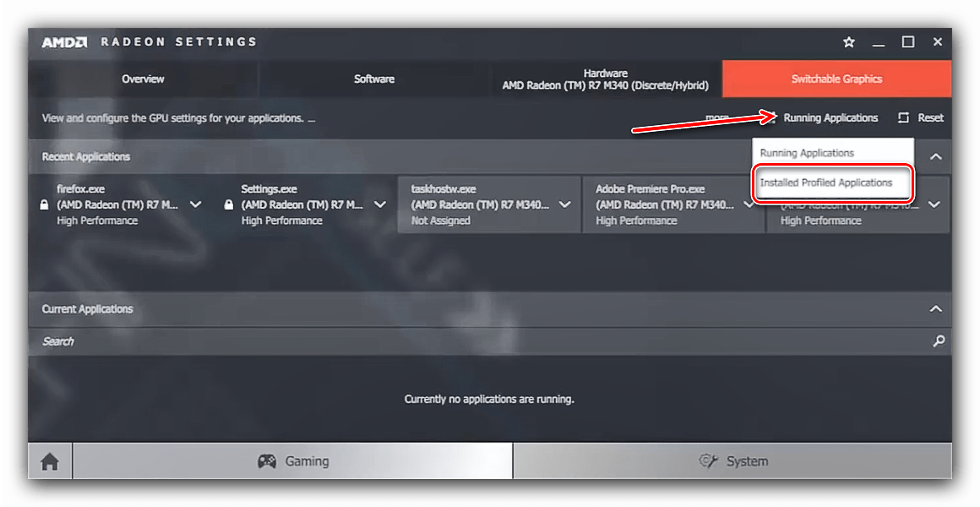This screenshot has width=980, height=507.
Task: Collapse the Current Applications section
Action: click(x=935, y=308)
